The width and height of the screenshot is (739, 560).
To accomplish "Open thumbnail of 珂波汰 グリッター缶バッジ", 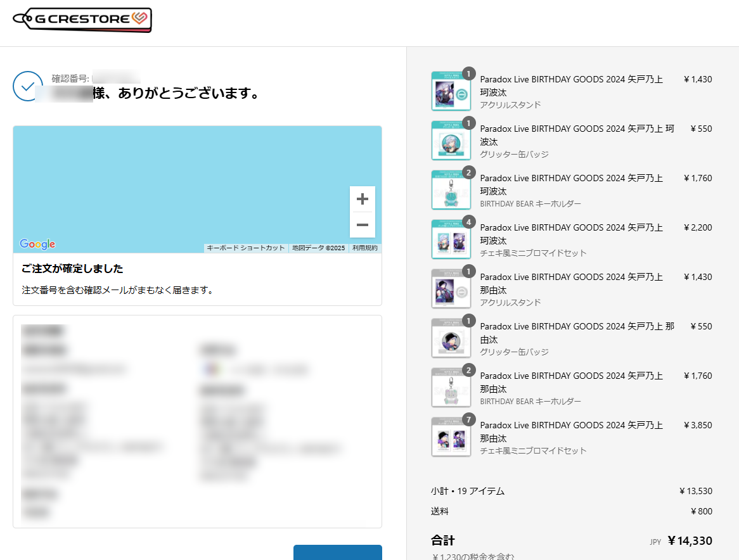I will pos(451,141).
